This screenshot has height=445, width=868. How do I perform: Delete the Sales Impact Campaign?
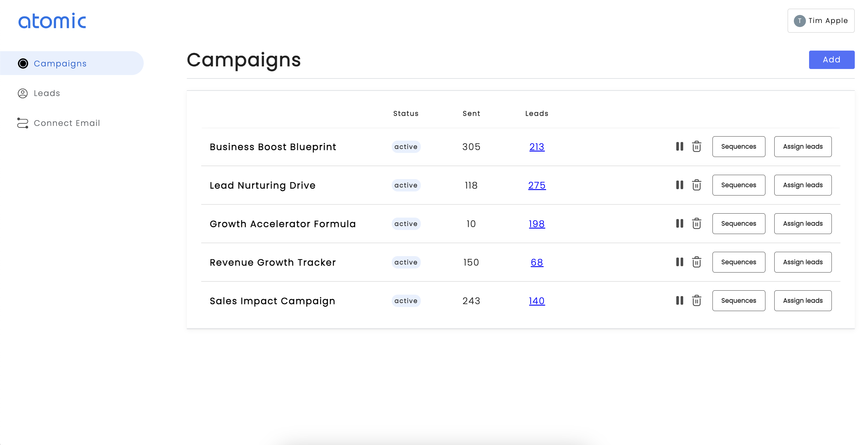[697, 301]
